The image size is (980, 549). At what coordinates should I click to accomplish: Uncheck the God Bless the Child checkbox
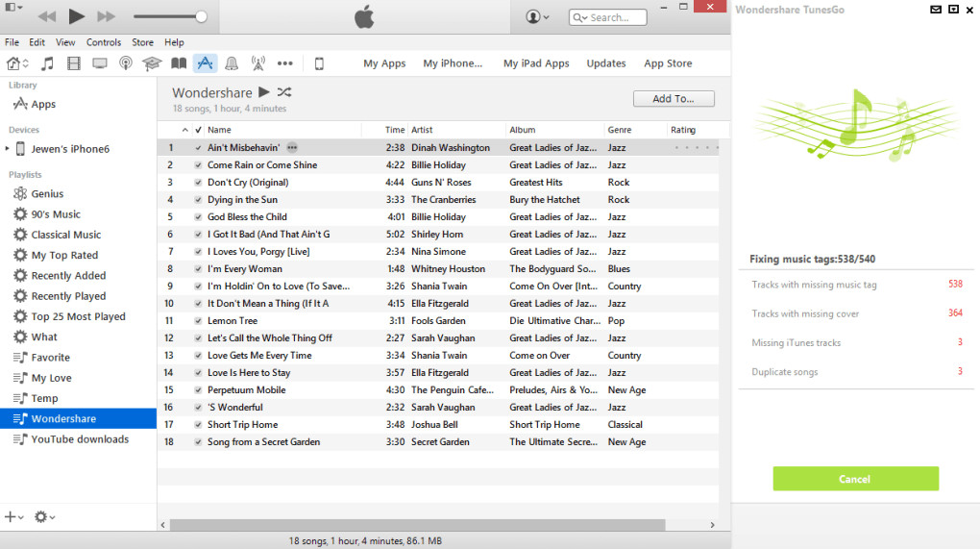(198, 217)
